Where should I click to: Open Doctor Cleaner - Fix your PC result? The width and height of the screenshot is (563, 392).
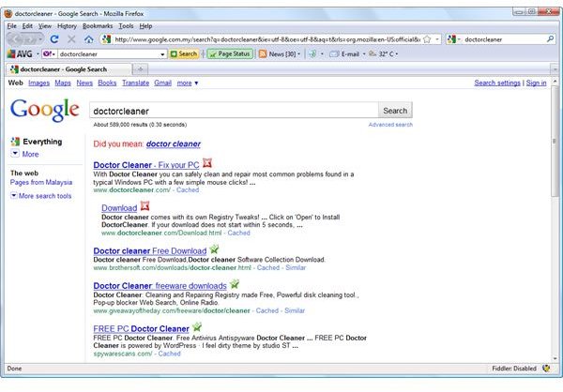[146, 165]
